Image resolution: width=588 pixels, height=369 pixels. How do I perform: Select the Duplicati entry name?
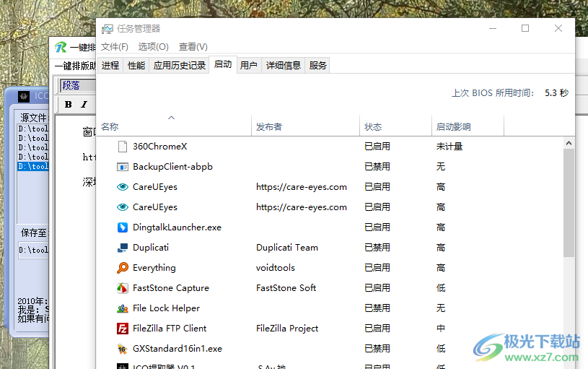(x=151, y=248)
